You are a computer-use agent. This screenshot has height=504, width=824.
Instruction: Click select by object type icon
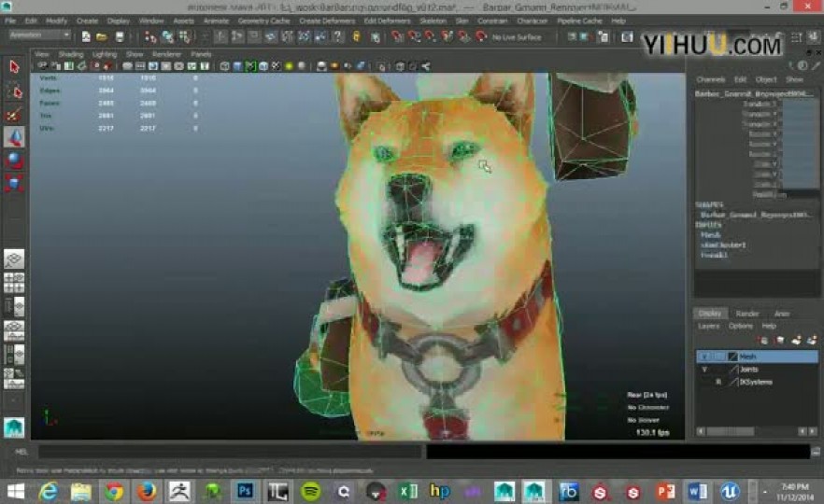pos(167,36)
